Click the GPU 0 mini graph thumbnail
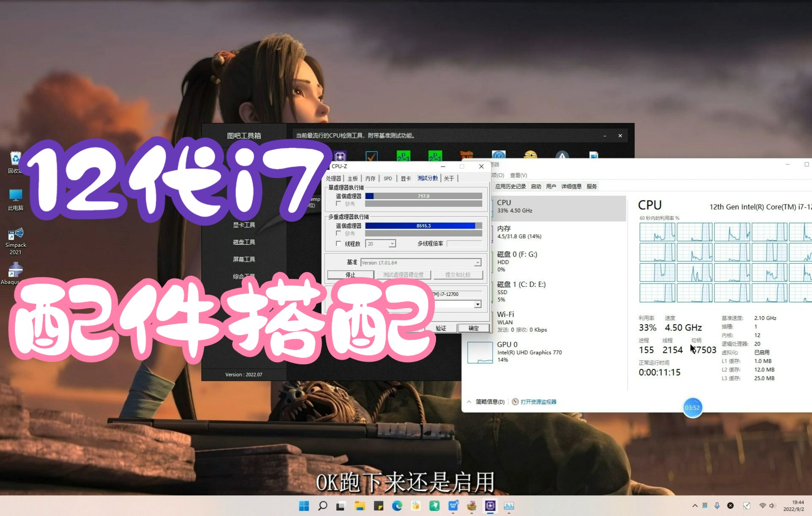The width and height of the screenshot is (812, 516). (480, 352)
